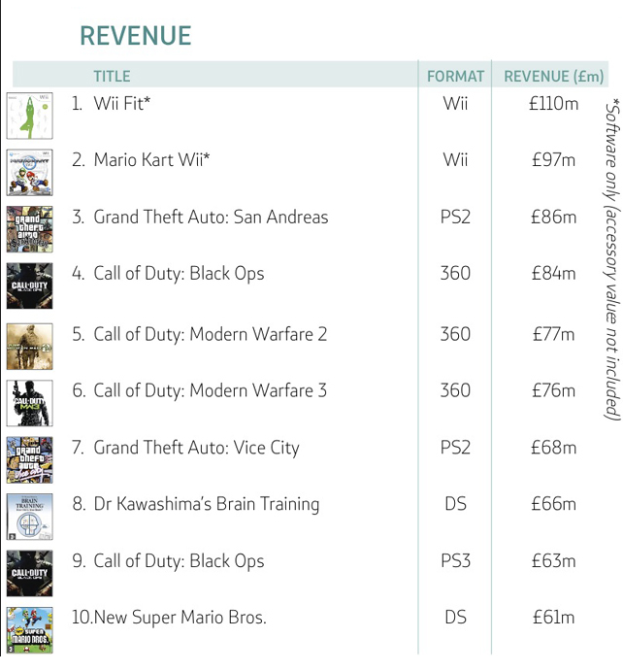Screen dimensions: 623x672
Task: Click the Grand Theft Auto: San Andreas title
Action: pos(212,217)
